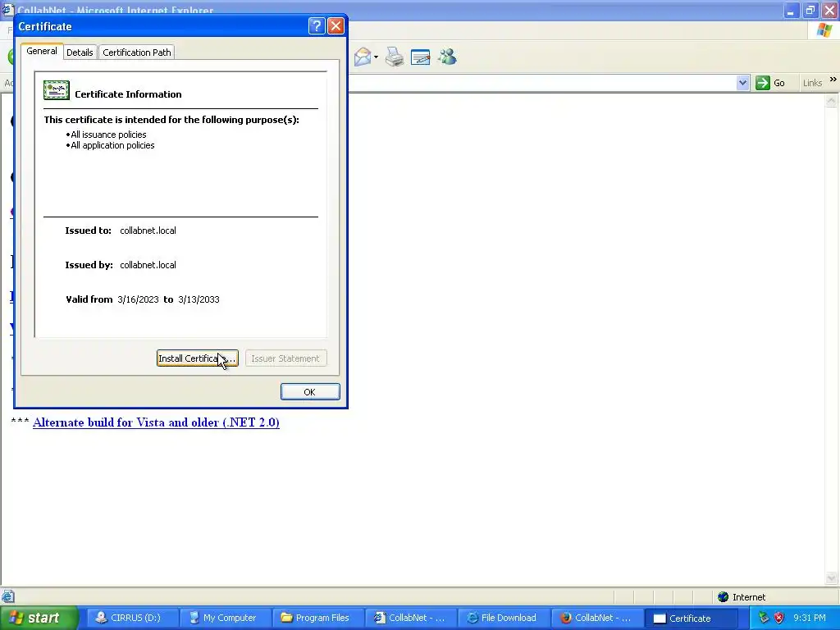Expand the Links toolbar chevron
840x630 pixels.
click(x=833, y=80)
